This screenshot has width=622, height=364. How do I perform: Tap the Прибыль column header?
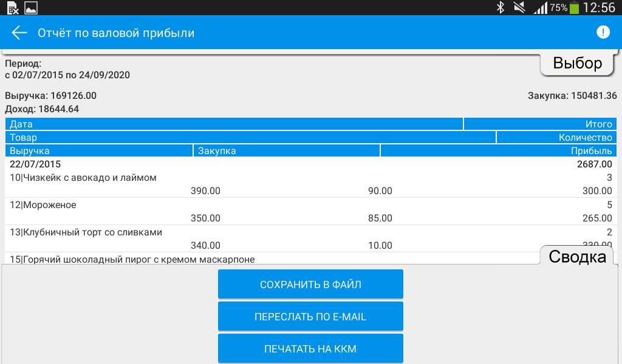click(x=497, y=150)
